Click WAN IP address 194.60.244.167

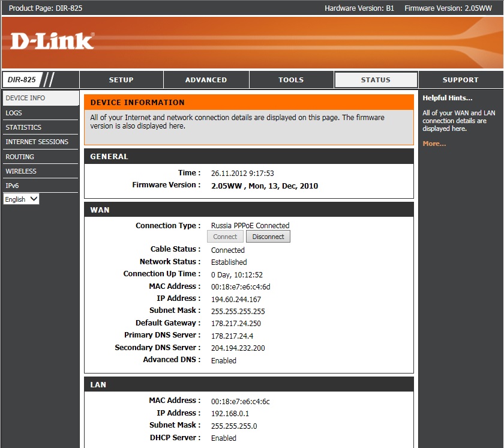pos(236,300)
